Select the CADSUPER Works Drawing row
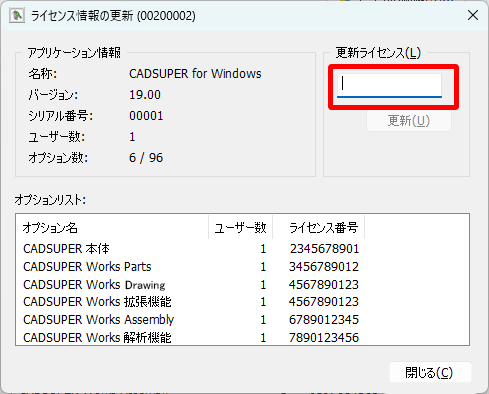The image size is (489, 394). pos(242,285)
